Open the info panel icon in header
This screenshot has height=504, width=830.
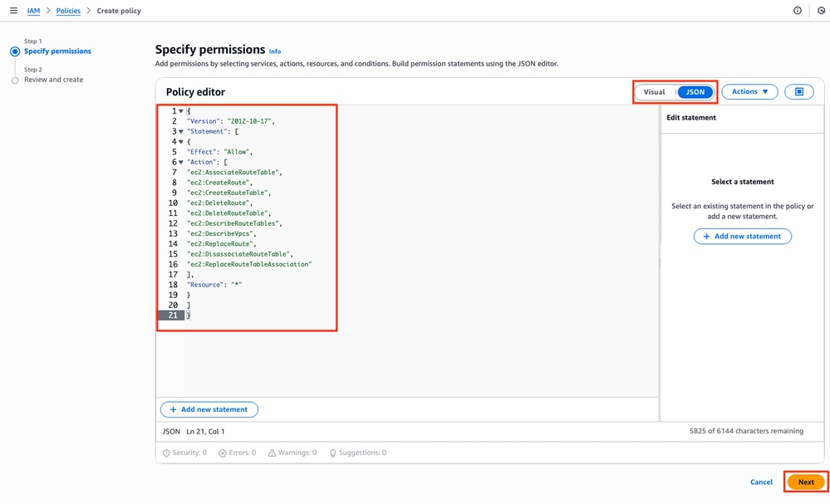click(797, 11)
